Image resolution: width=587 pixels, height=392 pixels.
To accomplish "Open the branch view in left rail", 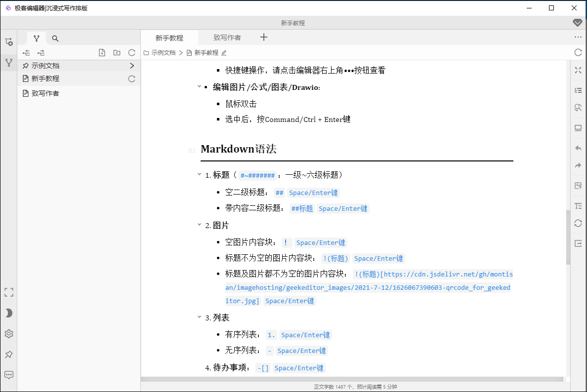I will [9, 63].
